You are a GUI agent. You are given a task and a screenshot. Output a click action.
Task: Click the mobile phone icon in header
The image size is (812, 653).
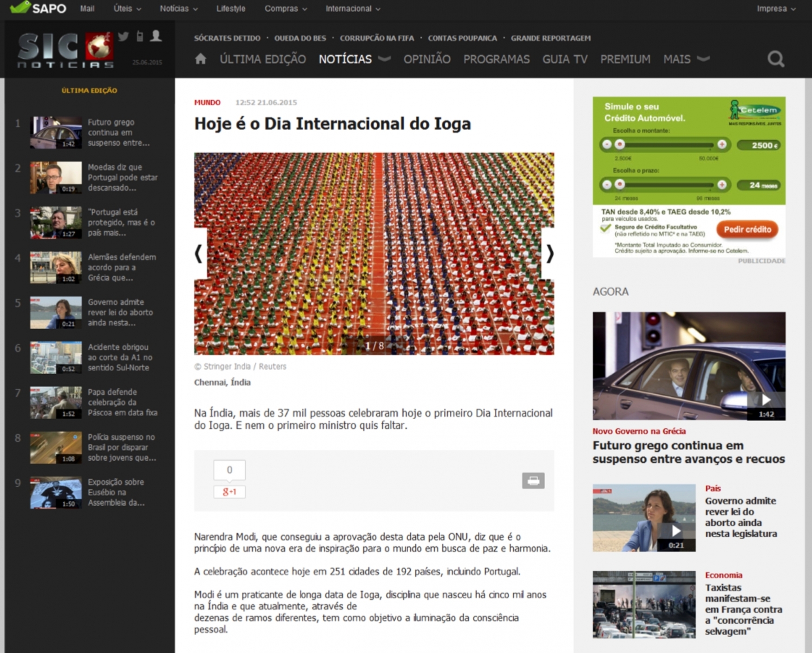pyautogui.click(x=140, y=36)
